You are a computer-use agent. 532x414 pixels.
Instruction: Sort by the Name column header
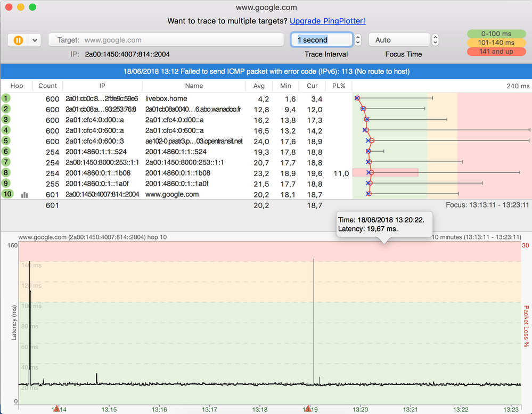pos(194,86)
